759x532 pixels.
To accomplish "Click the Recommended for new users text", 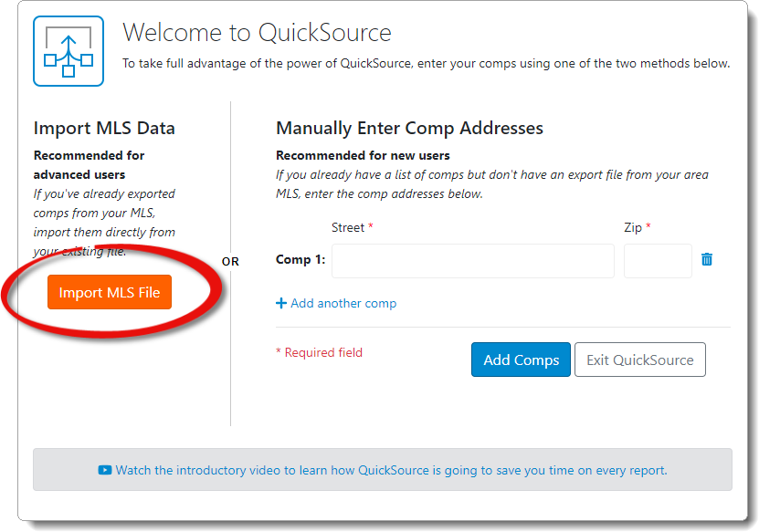I will 363,155.
